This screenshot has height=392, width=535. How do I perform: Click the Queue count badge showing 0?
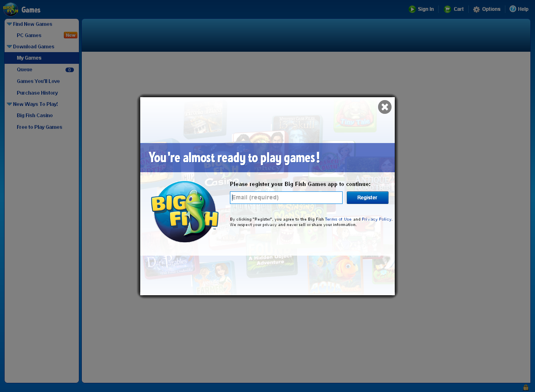coord(70,70)
